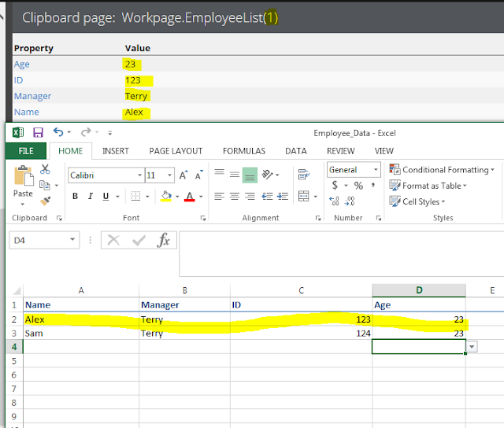Open Format as Table menu
This screenshot has height=428, width=504.
click(428, 186)
